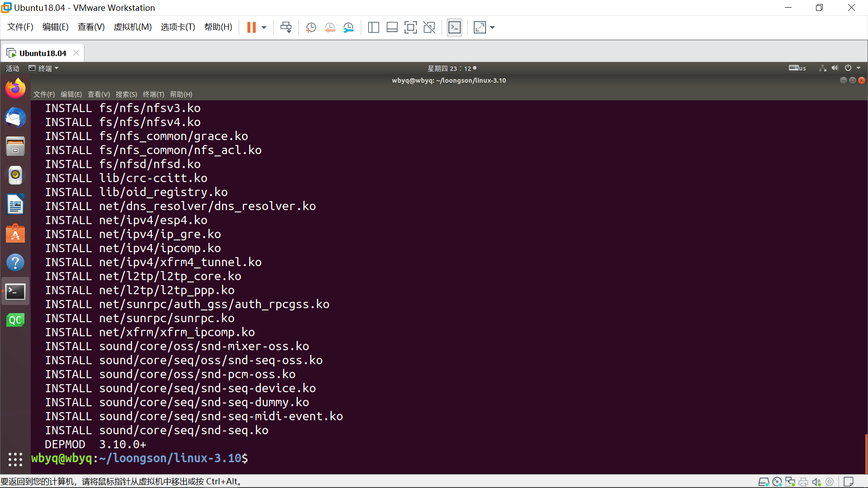868x488 pixels.
Task: Take a snapshot of the virtual machine
Action: tap(311, 27)
